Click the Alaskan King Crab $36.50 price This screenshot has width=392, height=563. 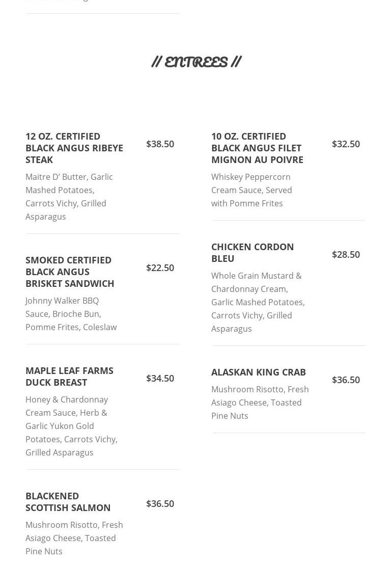[346, 380]
